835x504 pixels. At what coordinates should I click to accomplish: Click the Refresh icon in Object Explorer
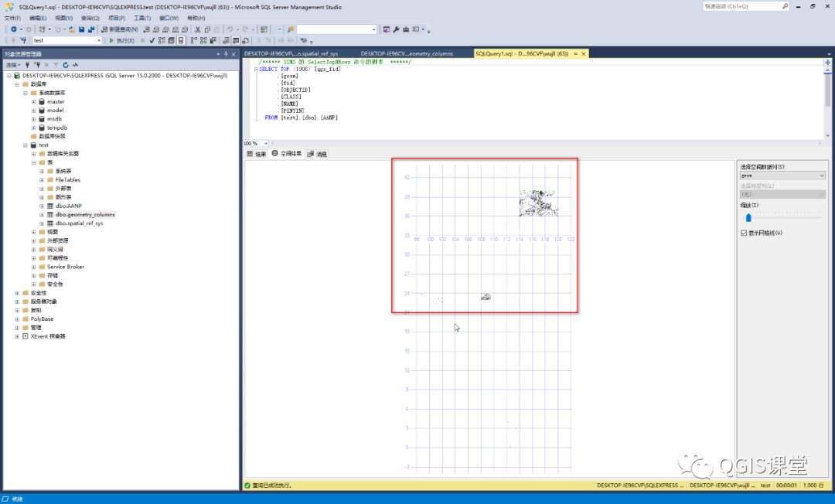point(66,65)
